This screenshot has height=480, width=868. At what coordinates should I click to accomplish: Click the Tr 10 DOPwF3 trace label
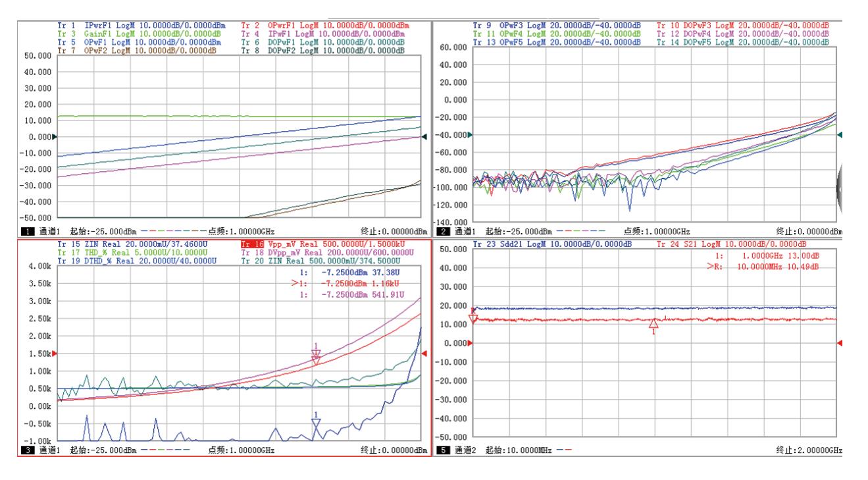click(742, 24)
